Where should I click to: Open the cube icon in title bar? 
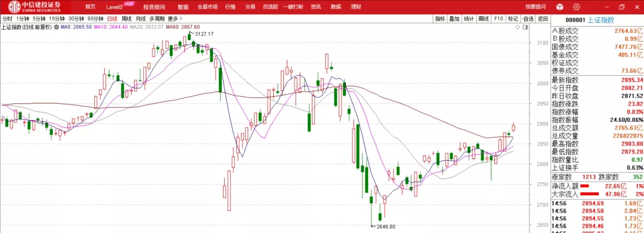[x=559, y=7]
